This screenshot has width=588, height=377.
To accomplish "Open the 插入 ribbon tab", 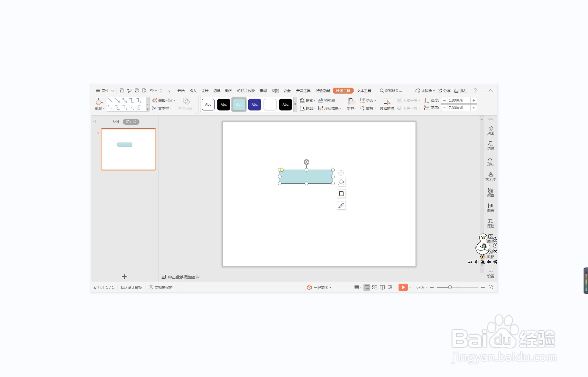I will click(x=193, y=91).
